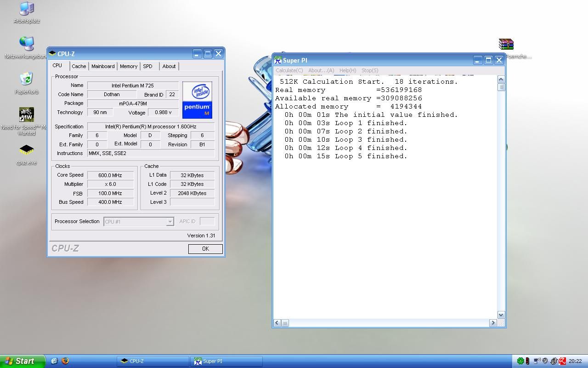Click the Super PI scroll-right arrow

493,323
